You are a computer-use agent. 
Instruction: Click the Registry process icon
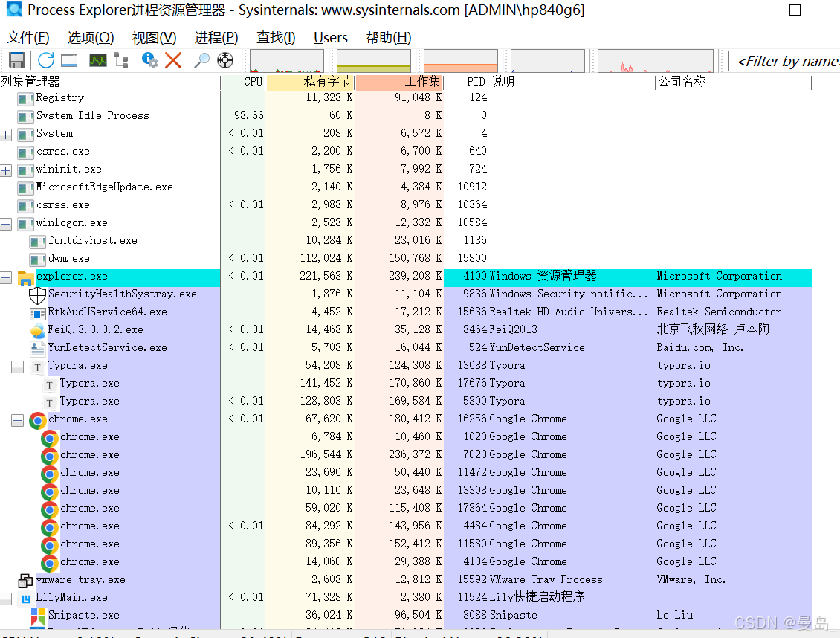(25, 99)
